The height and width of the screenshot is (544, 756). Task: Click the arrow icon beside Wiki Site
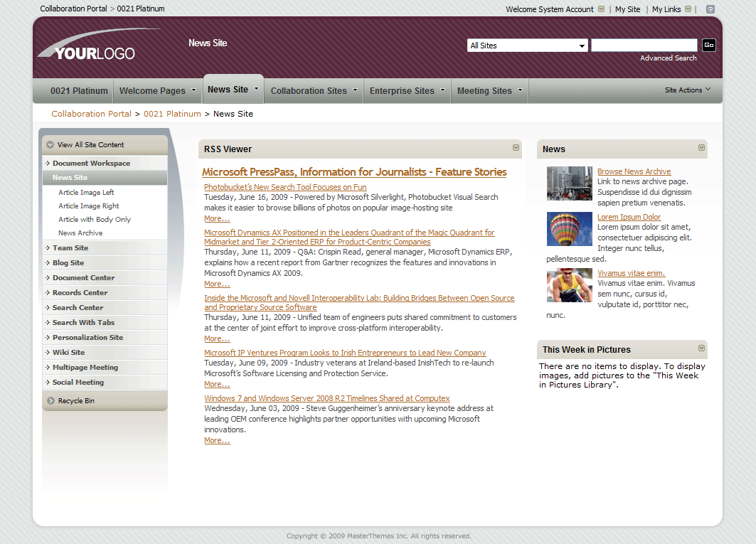(47, 352)
